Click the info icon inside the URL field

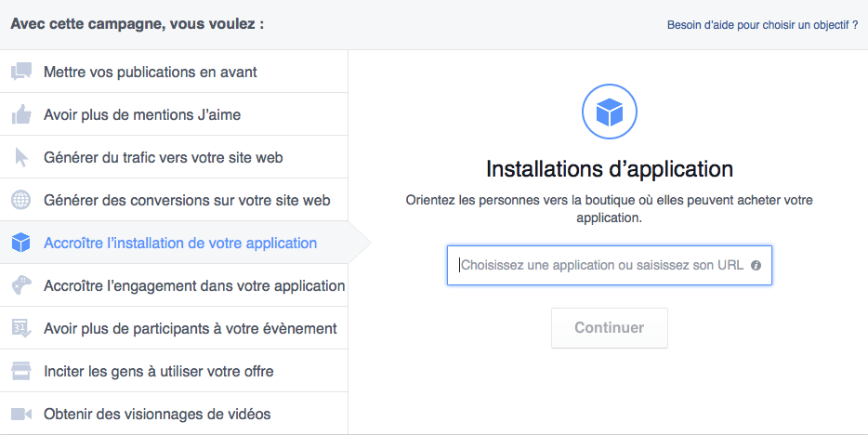click(x=756, y=266)
